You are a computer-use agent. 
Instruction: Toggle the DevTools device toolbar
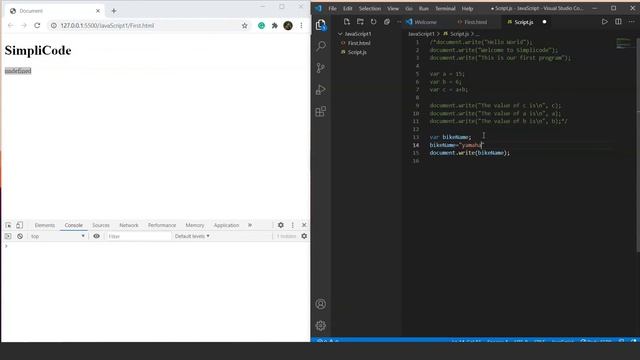19,225
